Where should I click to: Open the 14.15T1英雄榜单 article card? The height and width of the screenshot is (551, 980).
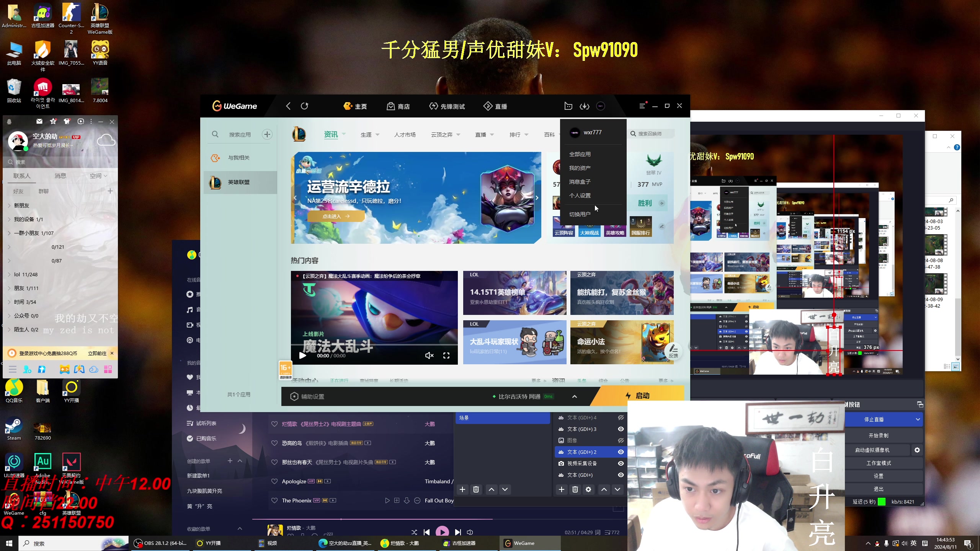click(514, 293)
